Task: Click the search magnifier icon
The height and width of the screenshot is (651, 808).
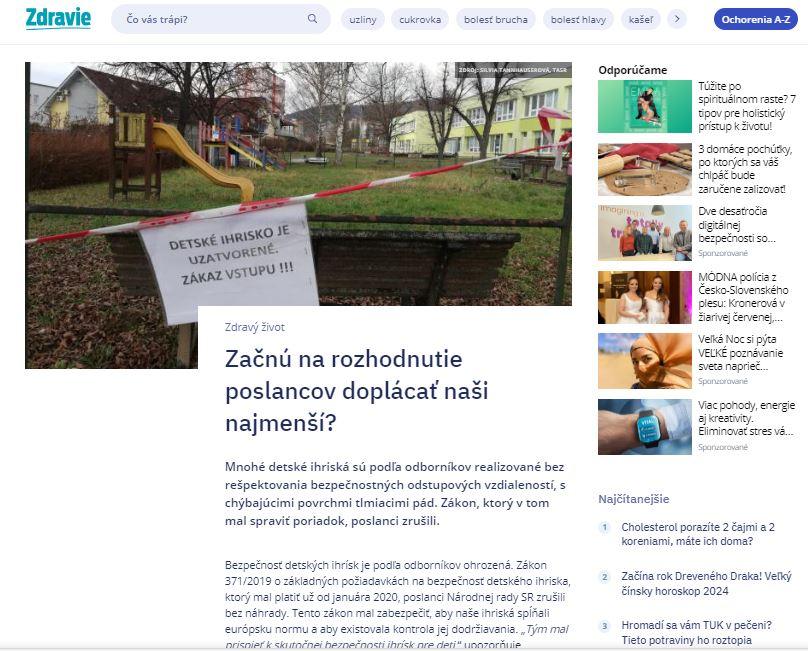Action: 312,19
